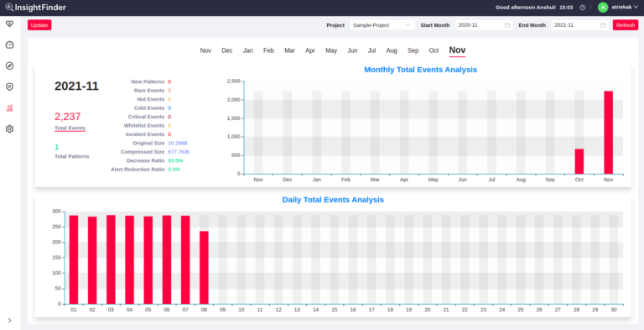
Task: Open the atriekak user menu
Action: pyautogui.click(x=625, y=7)
